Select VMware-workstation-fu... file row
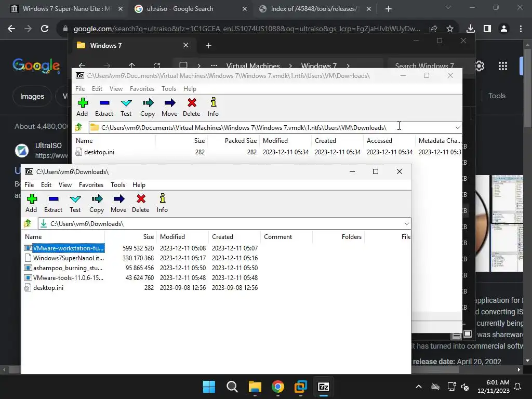This screenshot has height=399, width=532. click(x=141, y=248)
